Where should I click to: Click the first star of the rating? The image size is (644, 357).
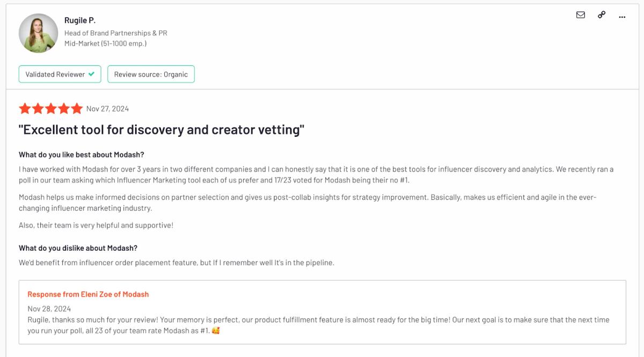click(26, 108)
